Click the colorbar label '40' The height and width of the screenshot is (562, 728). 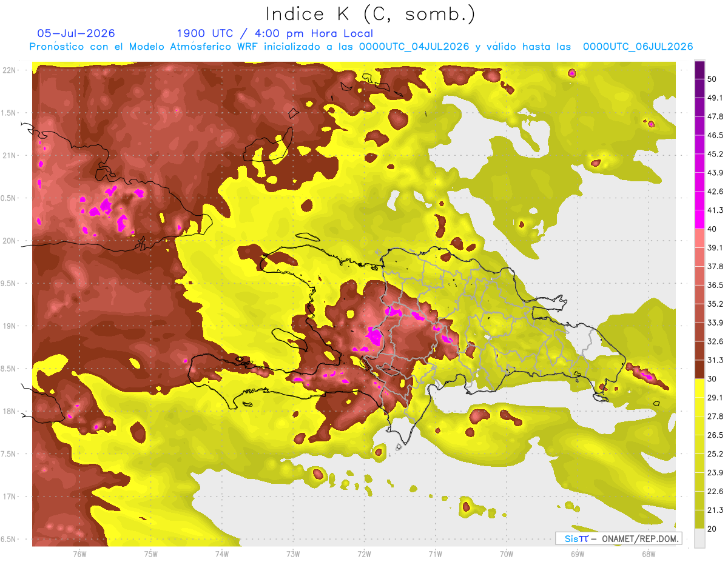click(x=712, y=229)
